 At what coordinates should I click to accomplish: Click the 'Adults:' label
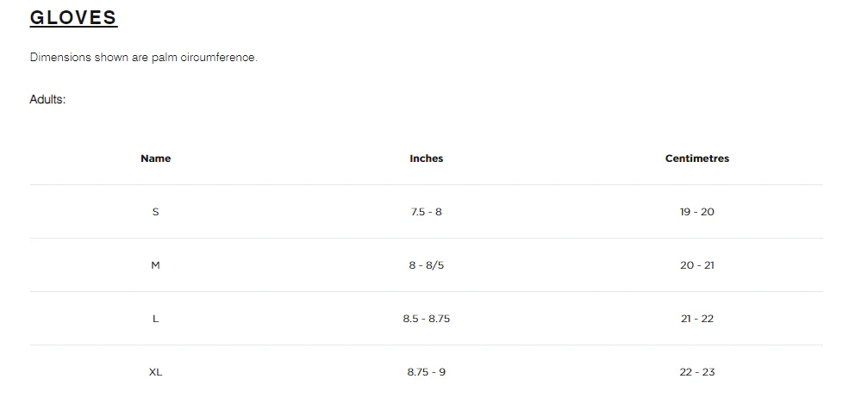point(47,100)
